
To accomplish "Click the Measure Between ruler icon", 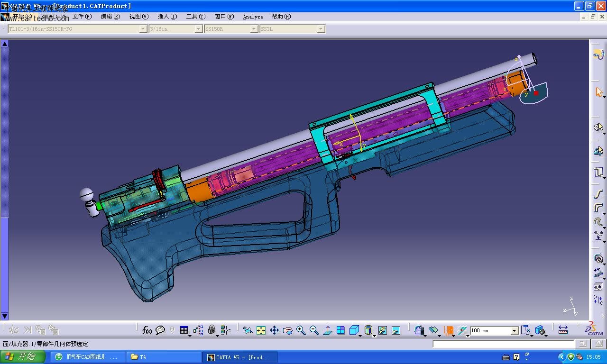I will 563,330.
